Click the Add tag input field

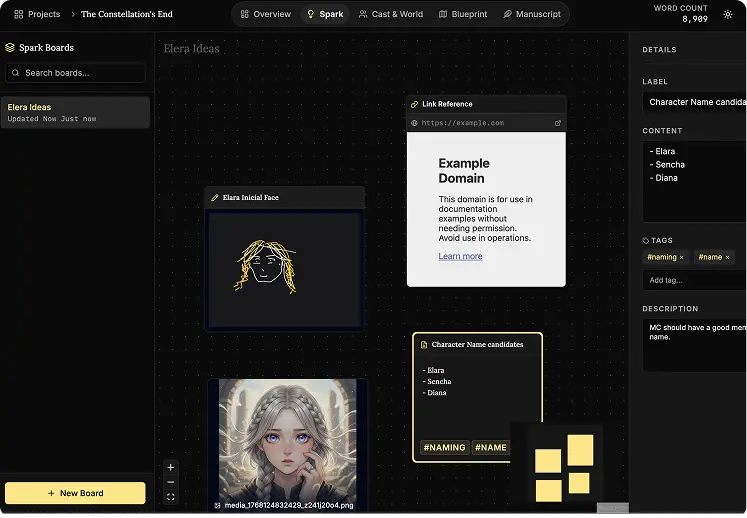coord(694,280)
